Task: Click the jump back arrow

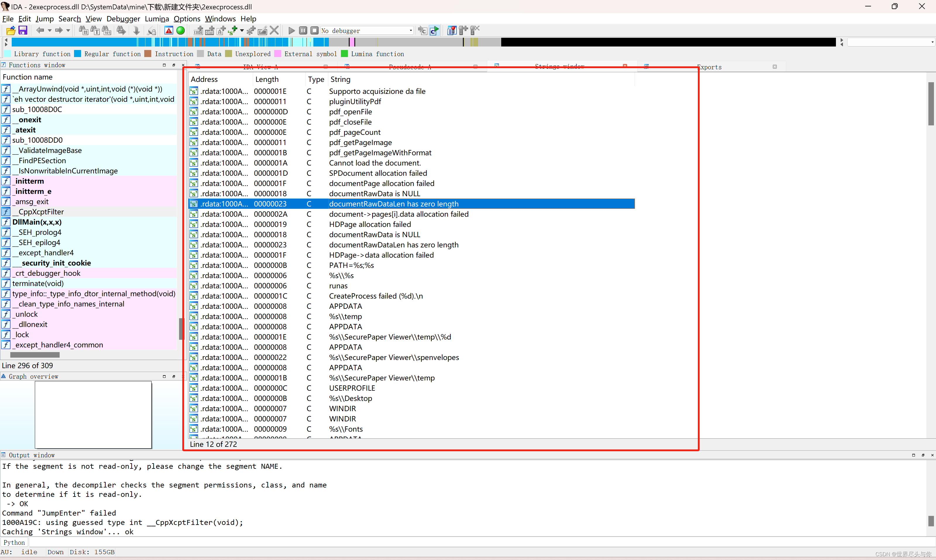Action: [40, 31]
